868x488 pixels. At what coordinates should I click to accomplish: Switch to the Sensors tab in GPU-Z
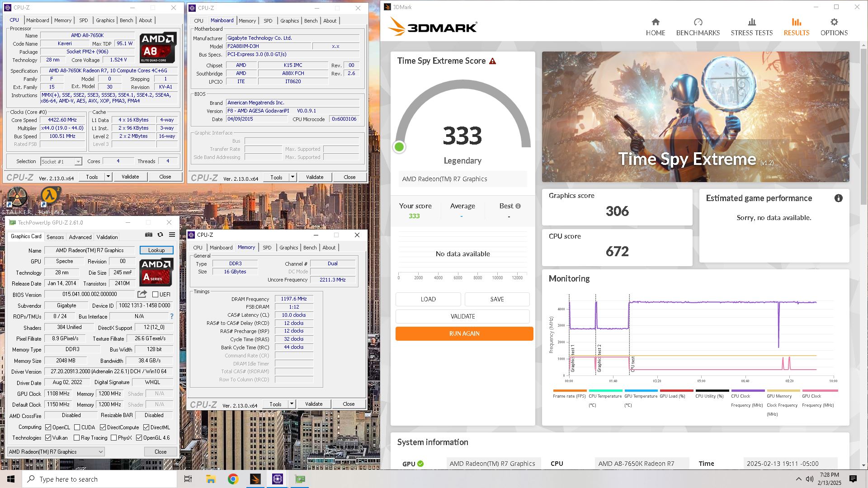[x=55, y=237]
